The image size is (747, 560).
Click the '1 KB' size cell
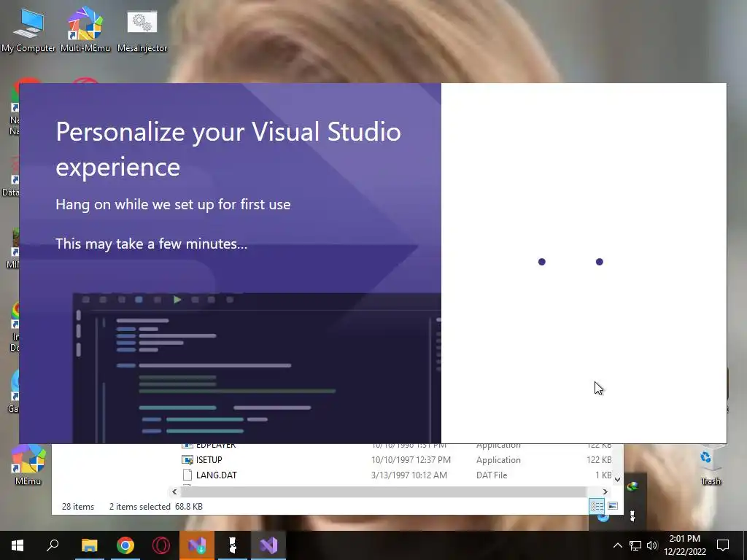click(x=603, y=475)
